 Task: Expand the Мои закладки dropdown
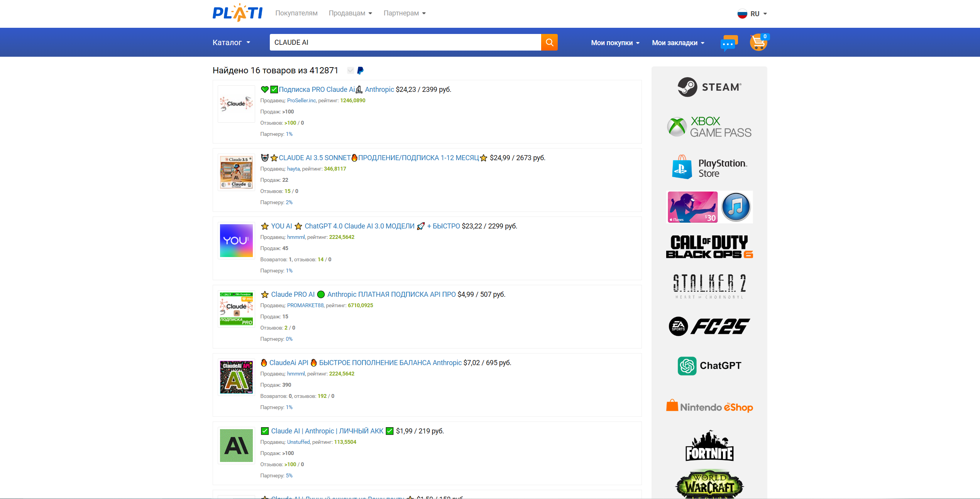point(678,43)
